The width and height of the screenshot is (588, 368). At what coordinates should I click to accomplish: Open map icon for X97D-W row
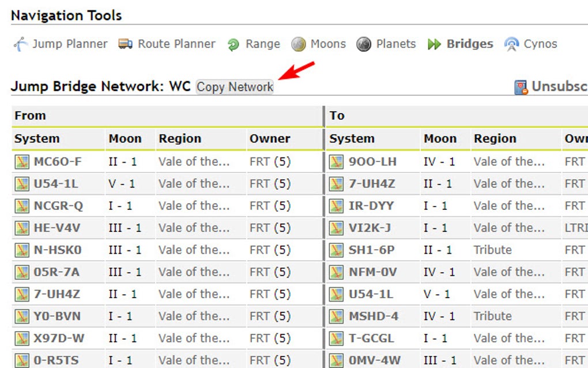pyautogui.click(x=22, y=339)
